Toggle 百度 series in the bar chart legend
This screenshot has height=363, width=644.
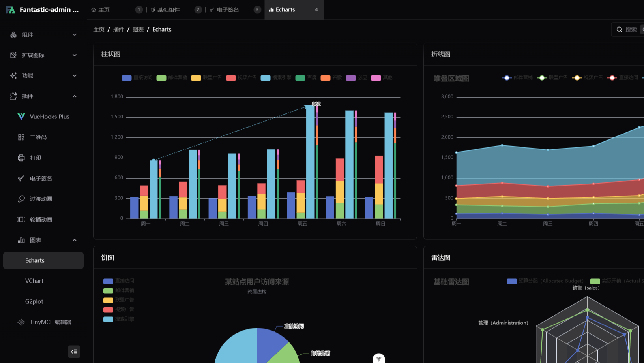[306, 78]
